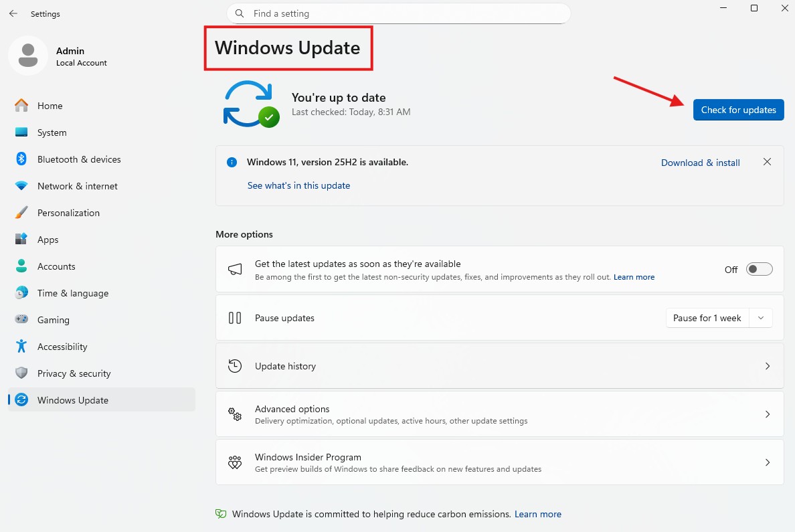795x532 pixels.
Task: Click the Home icon in sidebar
Action: 21,106
